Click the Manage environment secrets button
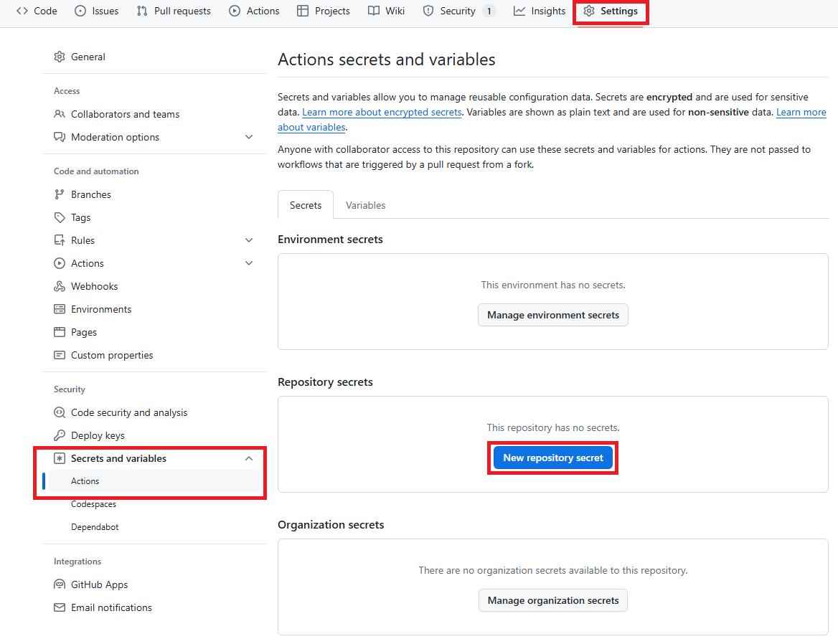 coord(553,315)
